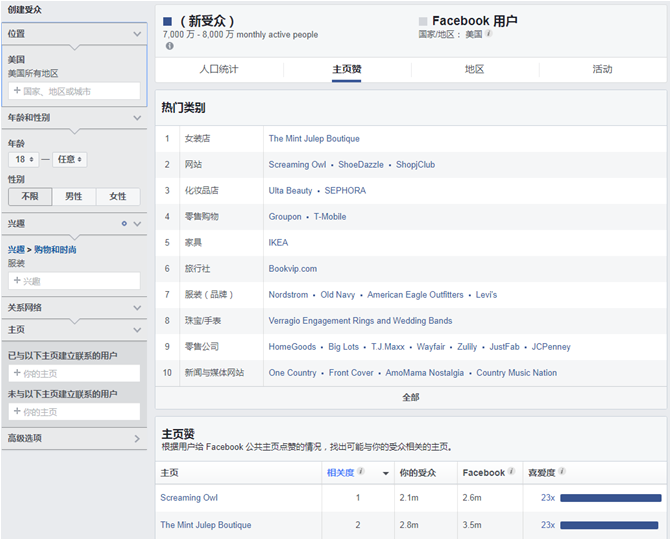Click 全部 to see all categories

point(410,398)
